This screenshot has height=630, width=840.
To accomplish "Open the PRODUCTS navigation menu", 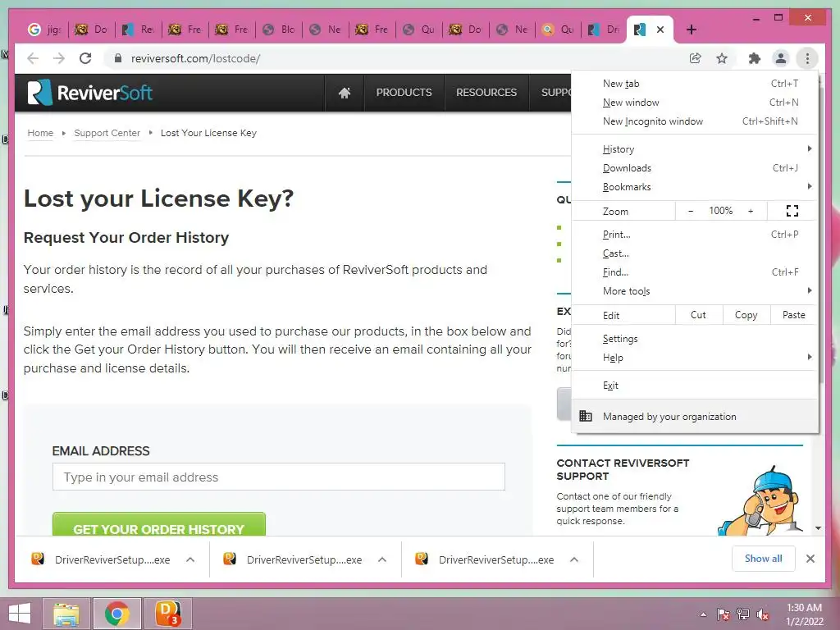I will (404, 93).
